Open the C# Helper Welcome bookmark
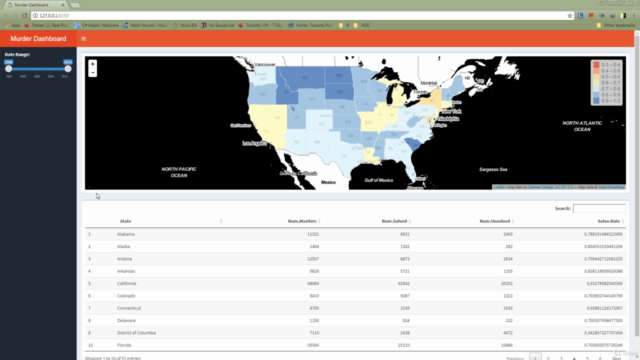640x360 pixels. 96,25
